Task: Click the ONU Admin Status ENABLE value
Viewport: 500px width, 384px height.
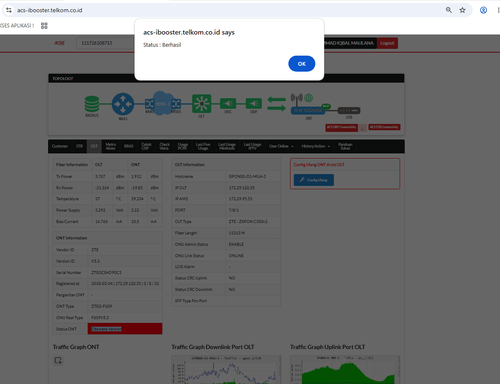Action: (236, 244)
